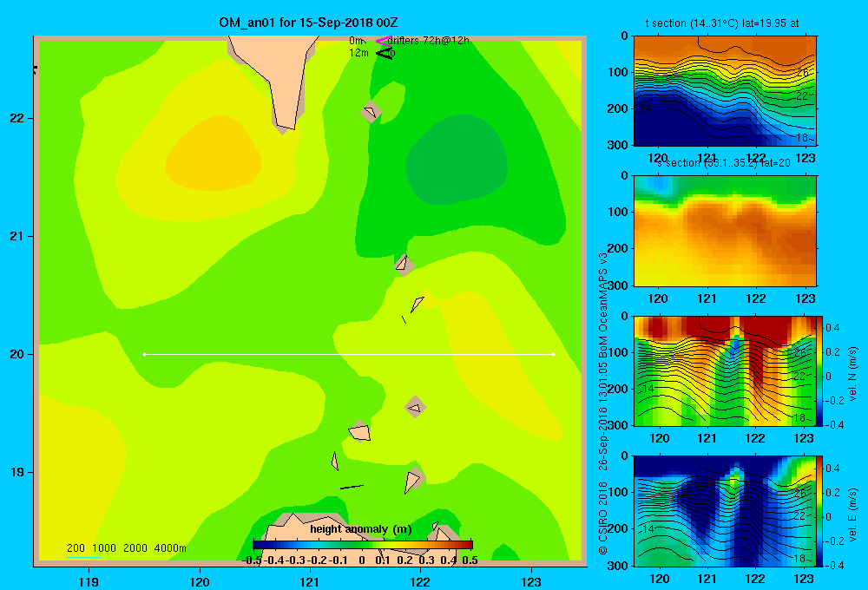
Task: Click the vel. N color scale bar
Action: click(820, 370)
